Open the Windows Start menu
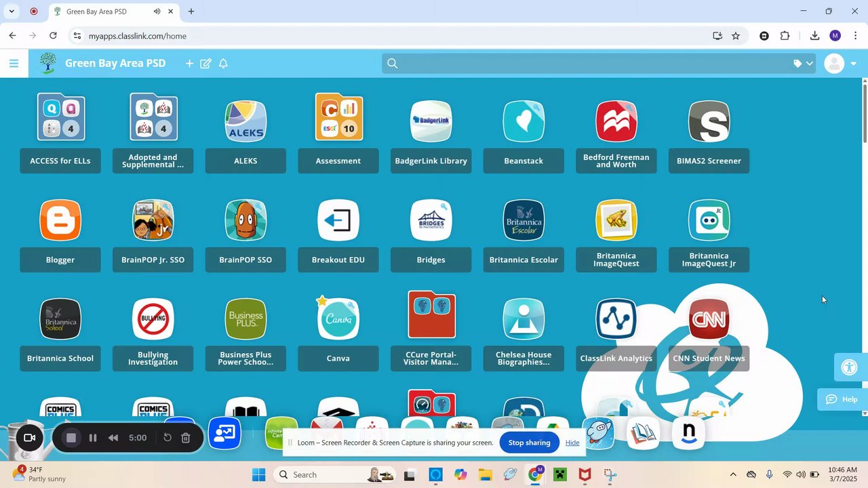The image size is (868, 488). pos(259,474)
